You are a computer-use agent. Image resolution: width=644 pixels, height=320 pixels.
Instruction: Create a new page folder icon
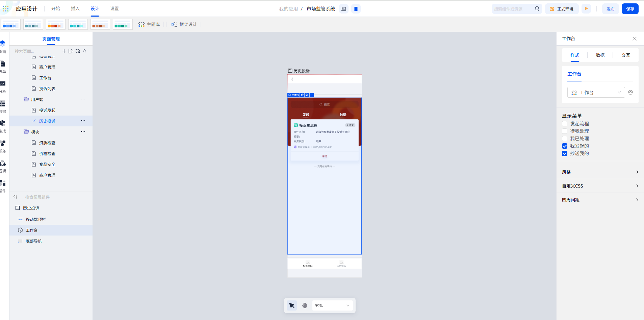point(71,51)
